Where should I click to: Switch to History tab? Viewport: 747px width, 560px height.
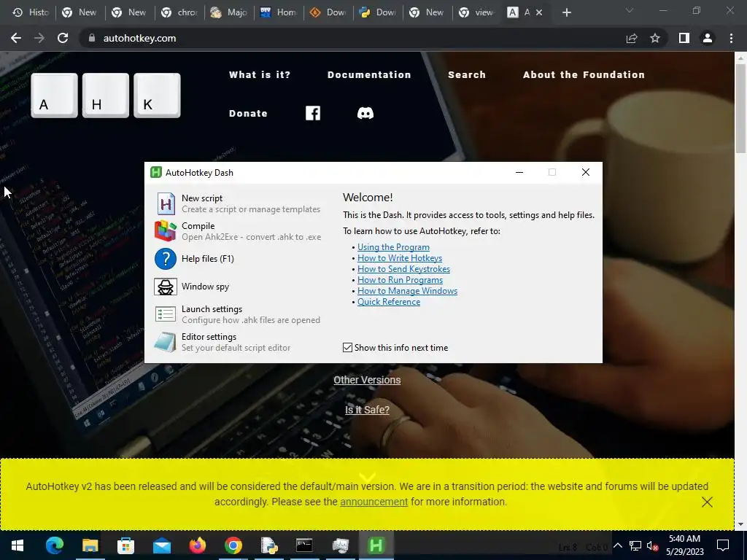pyautogui.click(x=31, y=12)
